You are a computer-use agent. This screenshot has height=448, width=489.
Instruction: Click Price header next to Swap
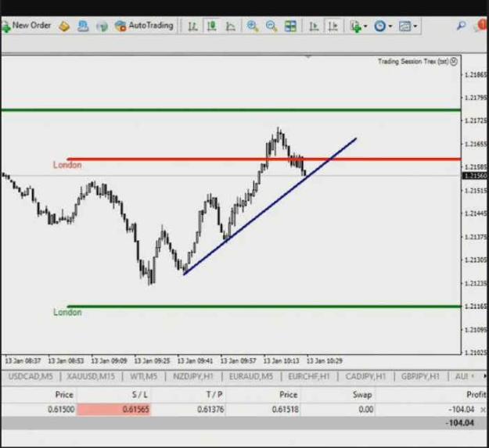pyautogui.click(x=288, y=395)
